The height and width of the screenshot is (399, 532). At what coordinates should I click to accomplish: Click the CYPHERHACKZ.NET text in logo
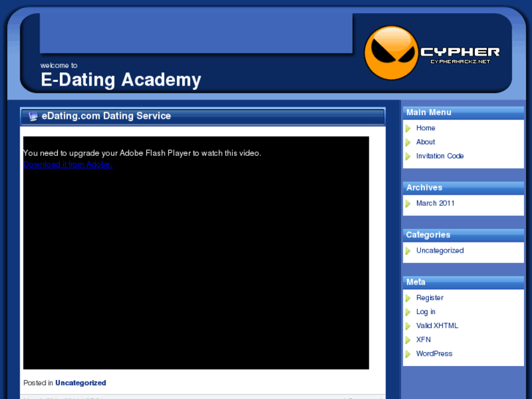(460, 61)
